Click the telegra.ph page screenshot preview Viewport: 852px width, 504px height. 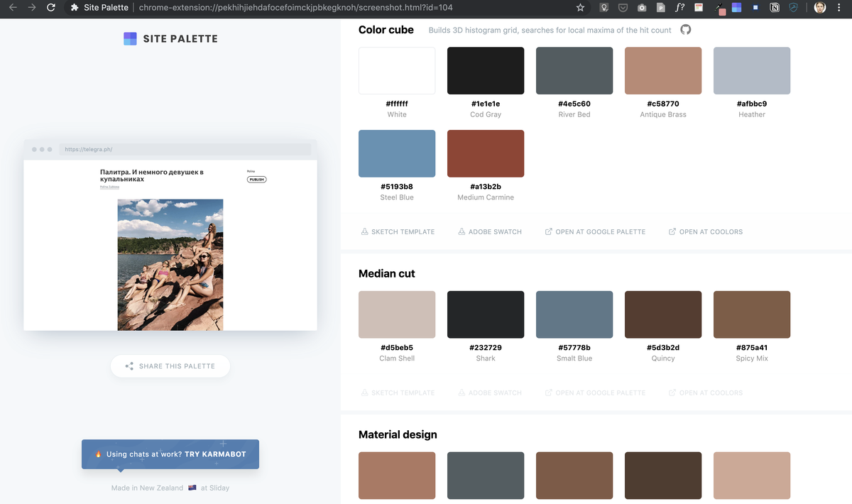point(170,245)
